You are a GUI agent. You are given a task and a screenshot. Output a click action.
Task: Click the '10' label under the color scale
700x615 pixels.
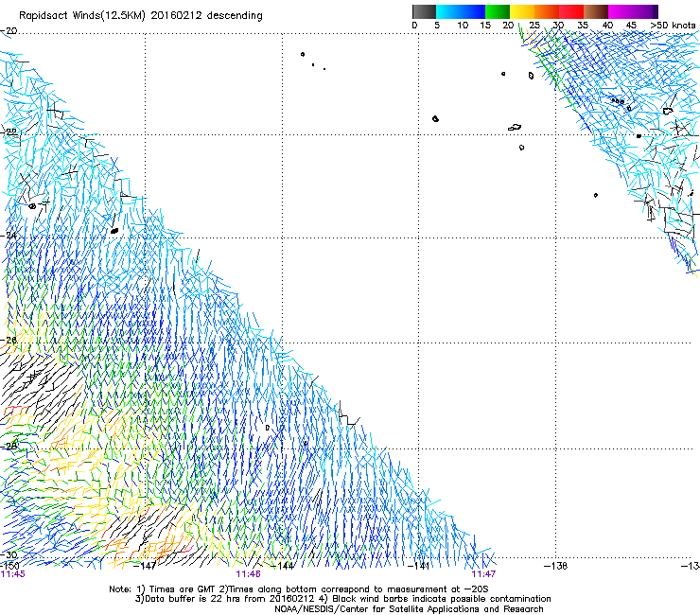(x=463, y=25)
